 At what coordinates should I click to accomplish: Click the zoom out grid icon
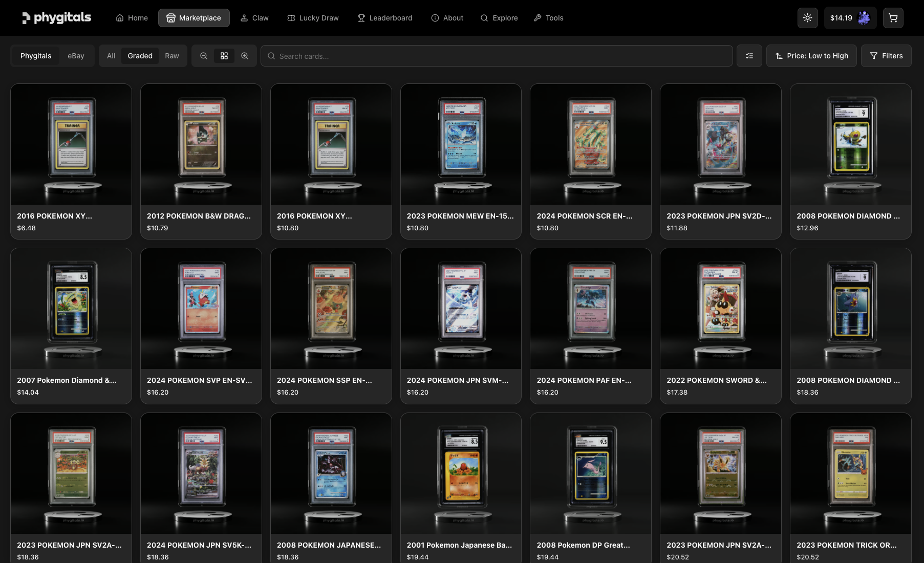(x=204, y=56)
